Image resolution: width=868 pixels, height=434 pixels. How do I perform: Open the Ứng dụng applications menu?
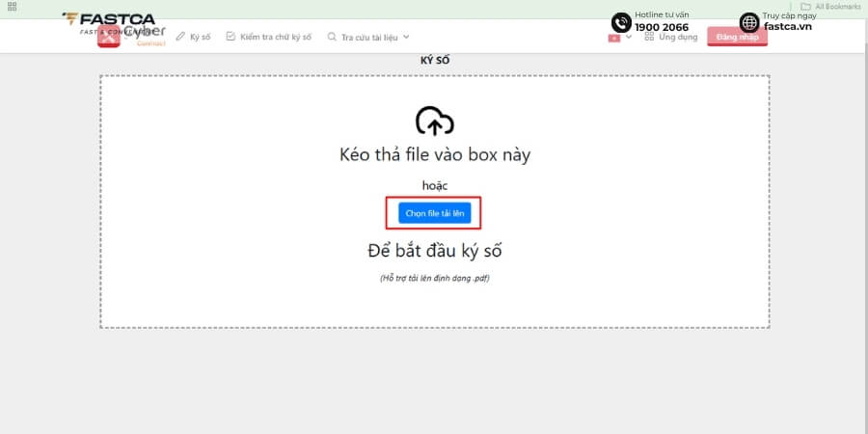pyautogui.click(x=671, y=37)
